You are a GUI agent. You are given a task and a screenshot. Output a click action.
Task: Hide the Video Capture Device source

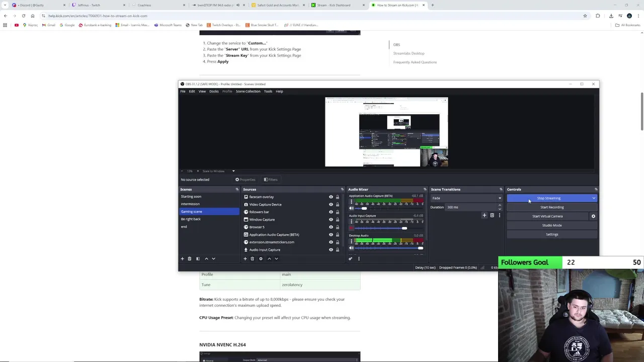point(331,205)
